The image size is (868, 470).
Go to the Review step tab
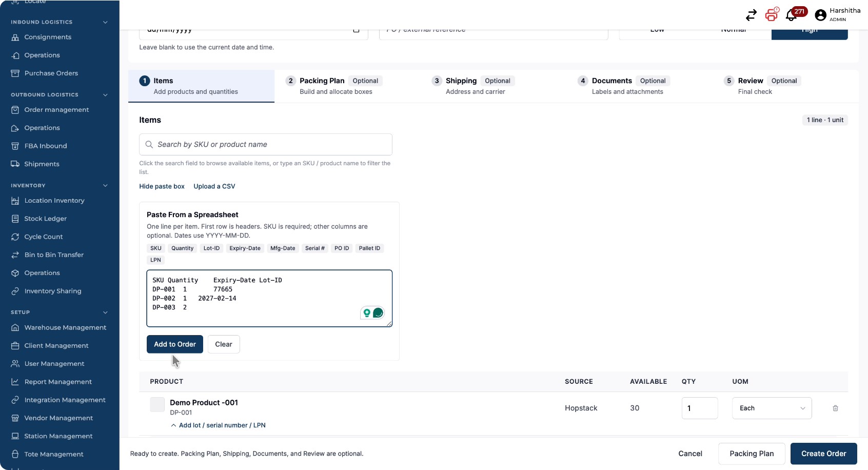[x=786, y=86]
